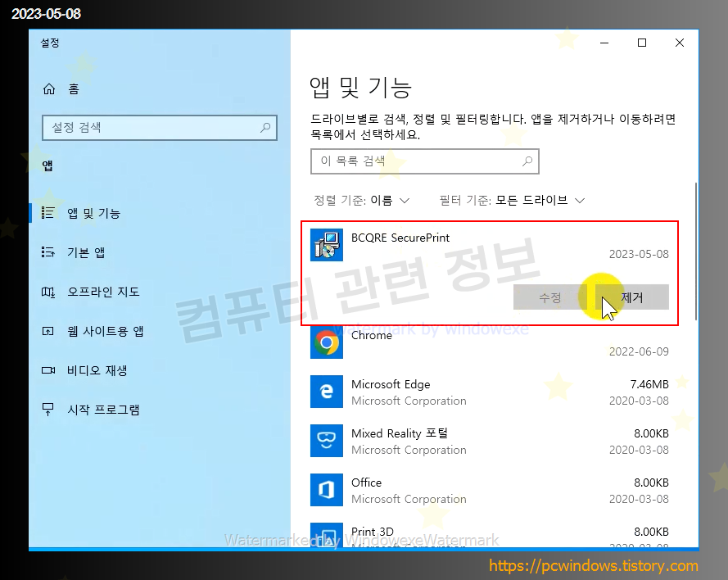
Task: Click the Chrome app icon
Action: 327,342
